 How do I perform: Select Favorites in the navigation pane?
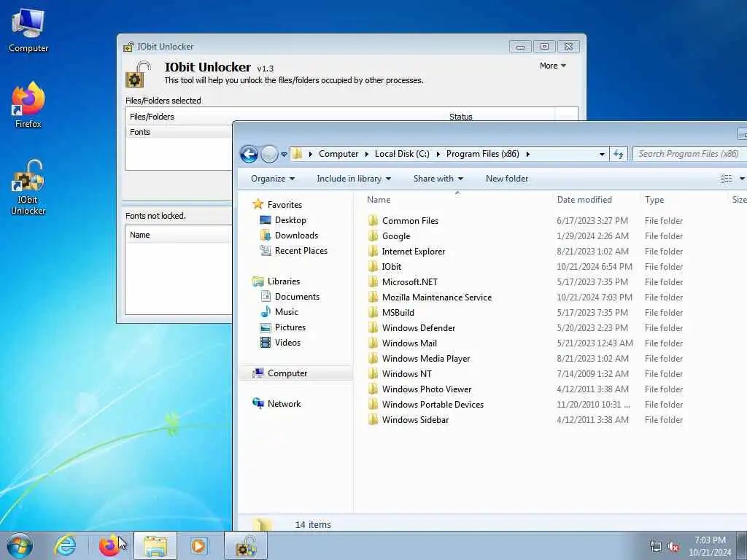tap(285, 205)
